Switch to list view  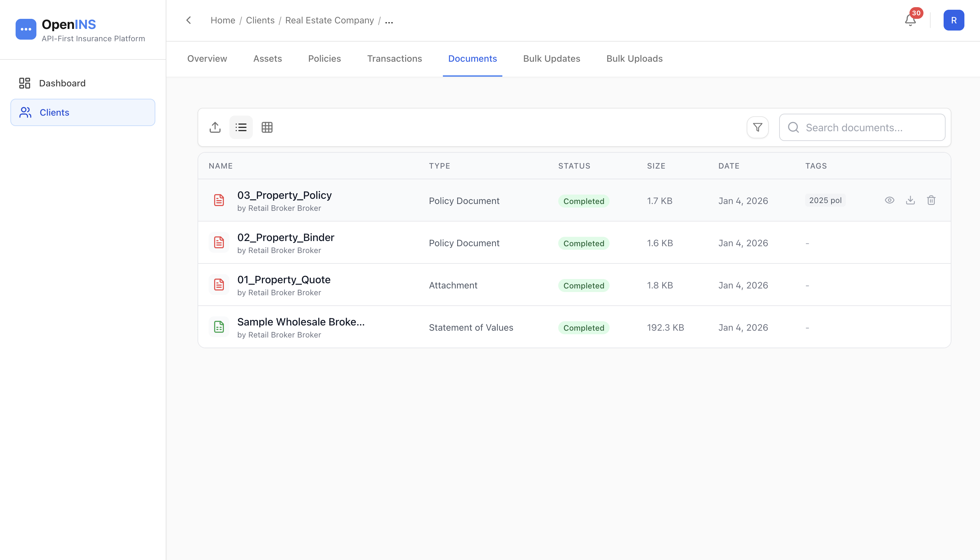[241, 127]
